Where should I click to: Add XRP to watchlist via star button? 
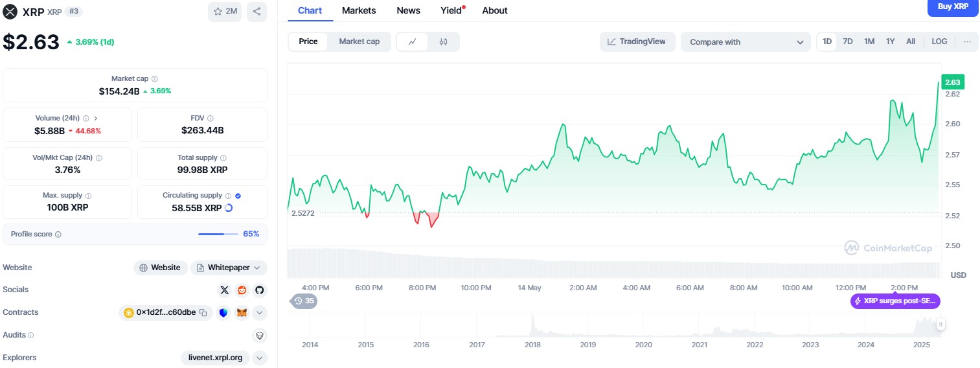[225, 12]
